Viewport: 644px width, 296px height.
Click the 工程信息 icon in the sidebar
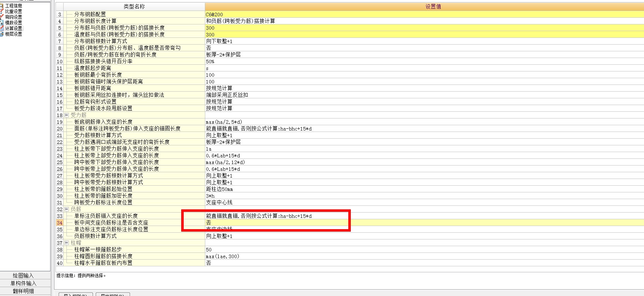coord(2,6)
